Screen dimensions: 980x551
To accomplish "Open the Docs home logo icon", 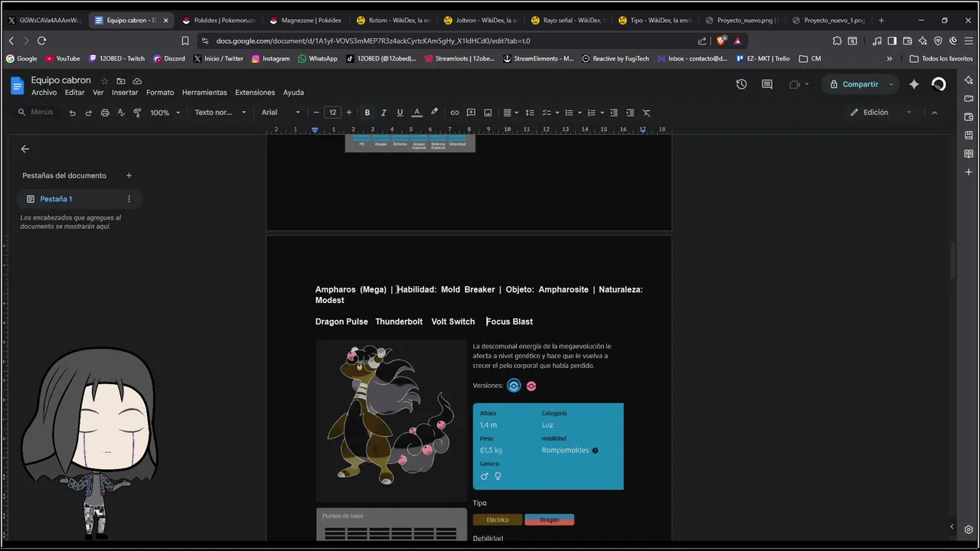I will 17,86.
